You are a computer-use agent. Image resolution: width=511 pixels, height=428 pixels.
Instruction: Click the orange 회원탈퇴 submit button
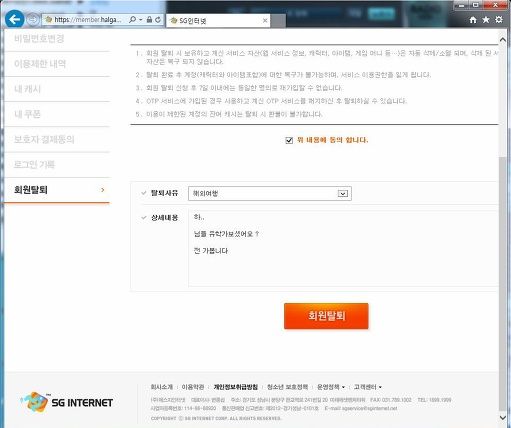pos(326,316)
